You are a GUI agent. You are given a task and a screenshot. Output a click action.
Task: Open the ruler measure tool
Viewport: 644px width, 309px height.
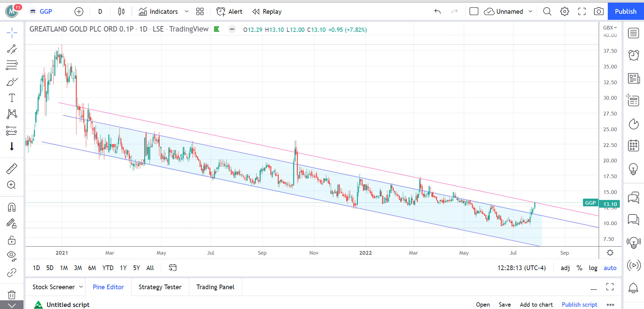pos(12,169)
